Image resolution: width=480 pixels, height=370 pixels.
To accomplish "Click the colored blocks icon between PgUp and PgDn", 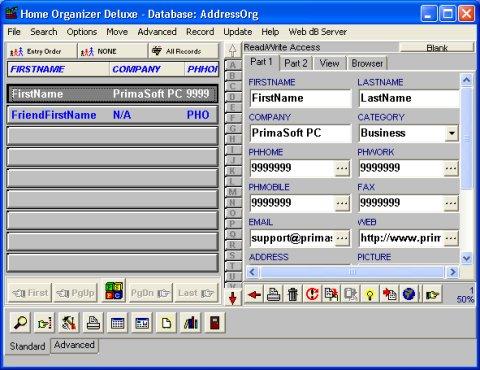I will pyautogui.click(x=113, y=291).
